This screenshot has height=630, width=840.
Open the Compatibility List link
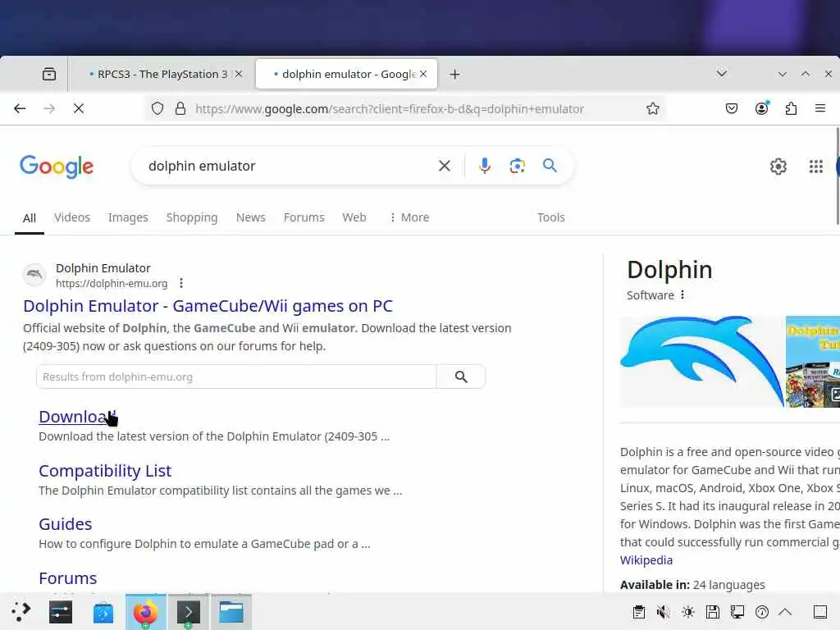(105, 471)
